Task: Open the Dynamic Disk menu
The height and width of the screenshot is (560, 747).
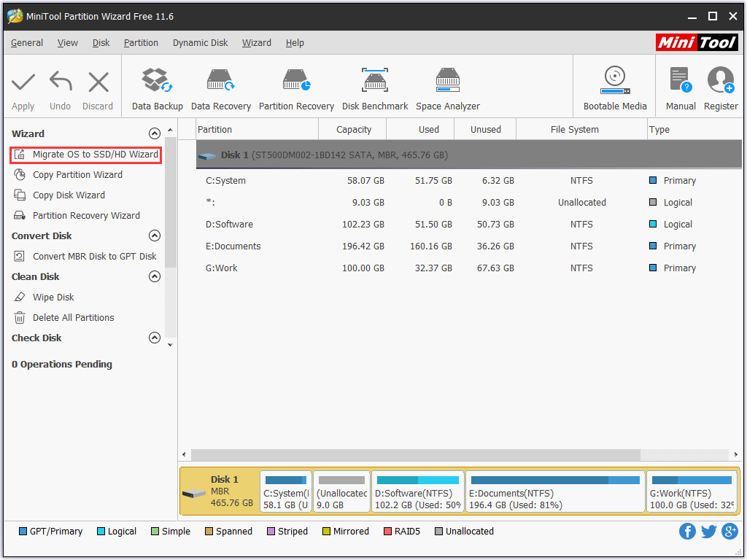Action: pyautogui.click(x=200, y=43)
